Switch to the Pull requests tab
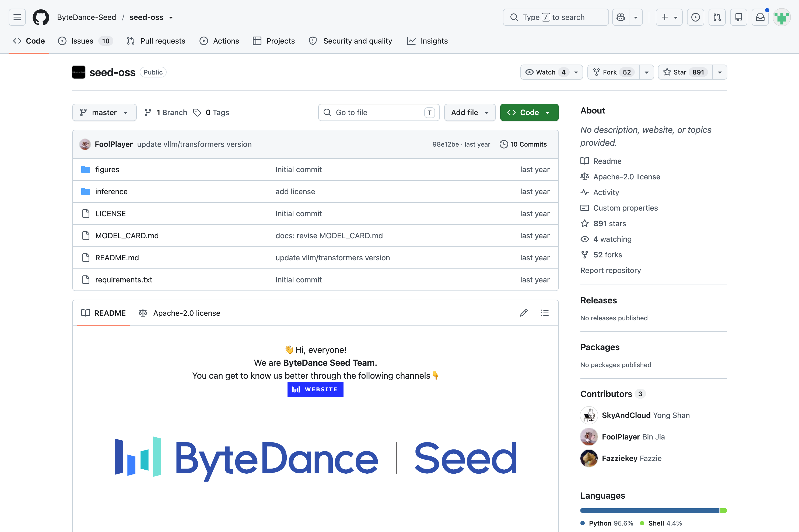Viewport: 799px width, 532px height. point(156,41)
